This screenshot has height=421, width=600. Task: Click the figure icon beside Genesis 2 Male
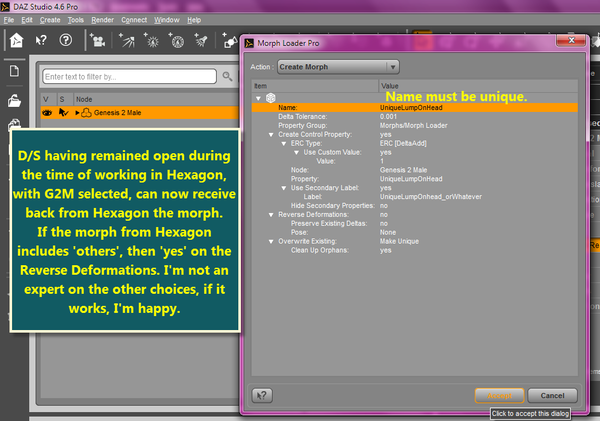pyautogui.click(x=87, y=113)
